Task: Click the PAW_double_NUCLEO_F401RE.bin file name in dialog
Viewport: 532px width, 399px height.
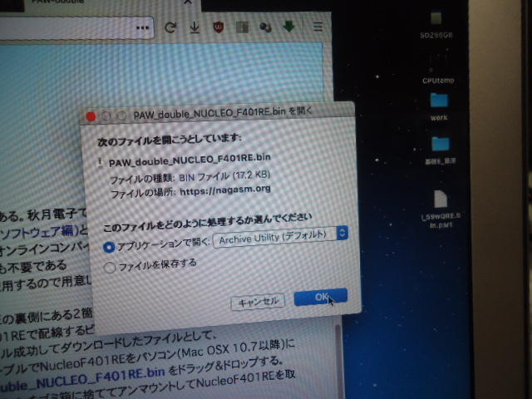Action: (190, 160)
